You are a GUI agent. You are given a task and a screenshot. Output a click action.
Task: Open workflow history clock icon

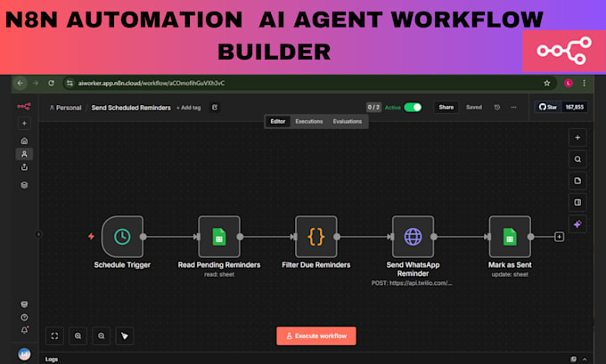coord(497,108)
